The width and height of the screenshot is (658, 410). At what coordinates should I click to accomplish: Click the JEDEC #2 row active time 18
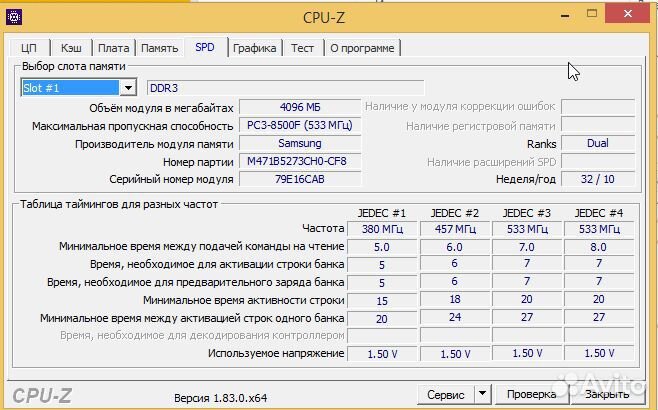[455, 300]
